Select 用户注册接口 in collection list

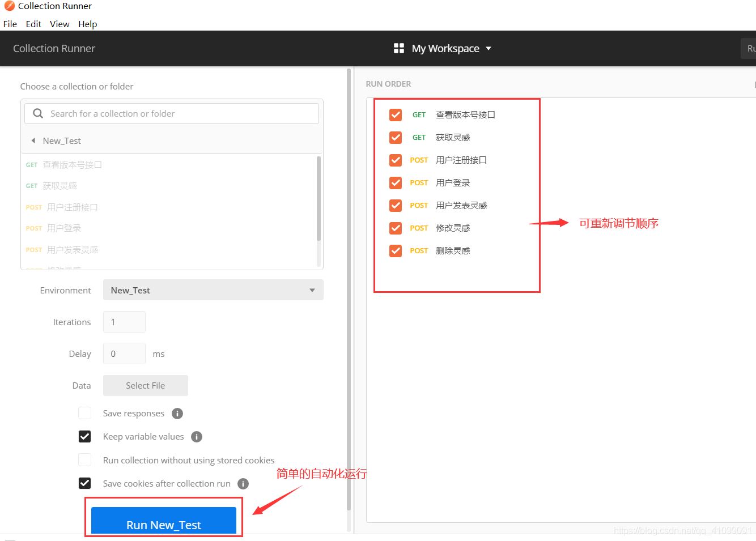(x=73, y=207)
